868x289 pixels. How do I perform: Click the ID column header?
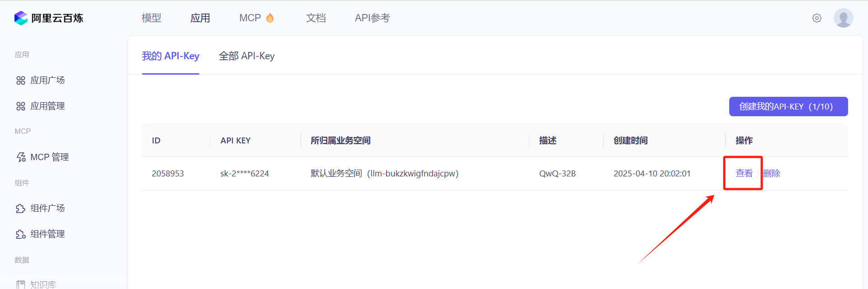(x=156, y=141)
